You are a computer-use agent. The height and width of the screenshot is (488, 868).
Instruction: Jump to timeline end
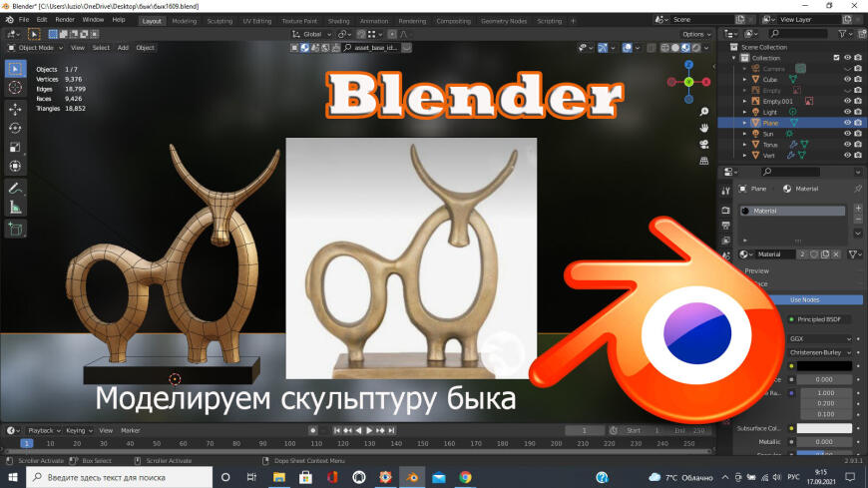pos(391,430)
